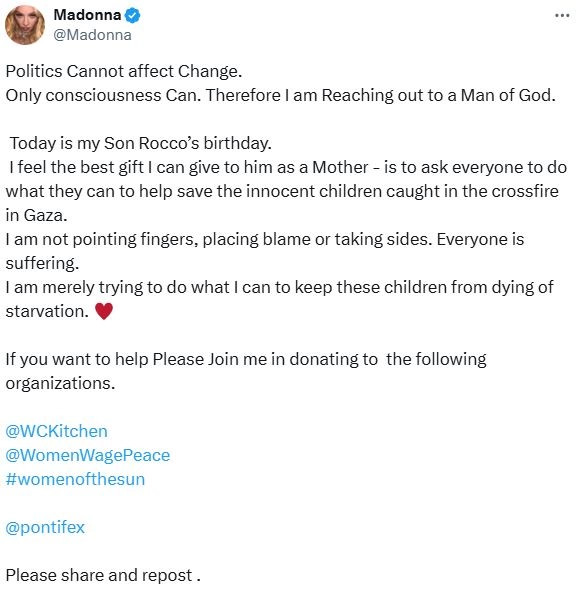Open the #womenofthesun hashtag

coord(75,479)
